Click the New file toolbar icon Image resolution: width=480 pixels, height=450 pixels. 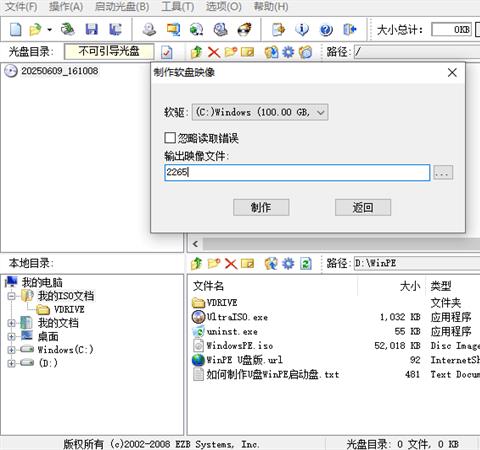tap(16, 30)
